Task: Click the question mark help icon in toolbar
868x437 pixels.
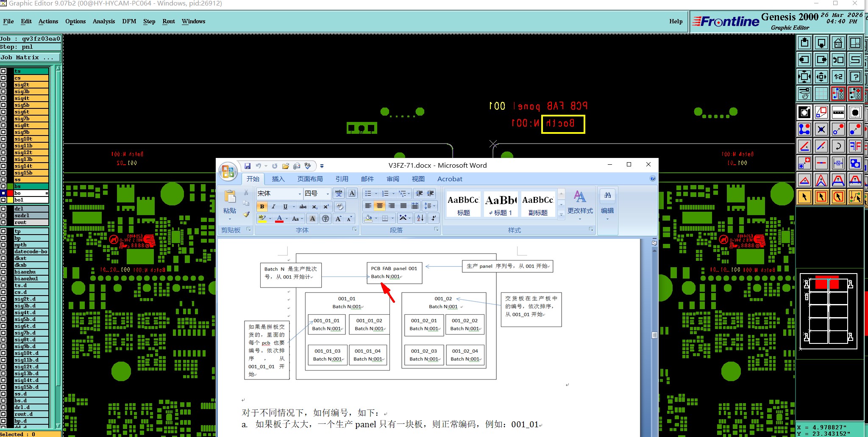Action: pos(855,77)
